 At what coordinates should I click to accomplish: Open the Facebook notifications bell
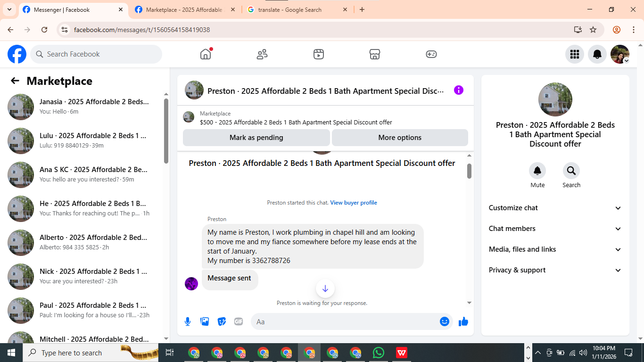pyautogui.click(x=597, y=54)
